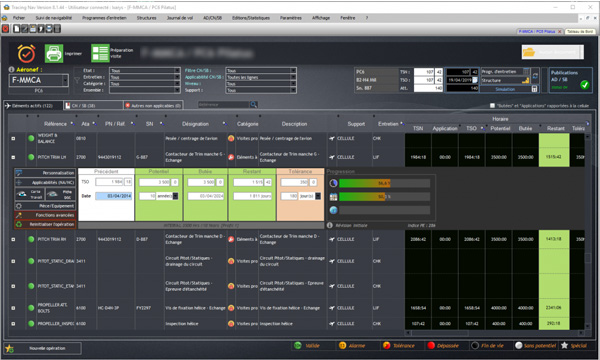The height and width of the screenshot is (360, 600).
Task: Click the empty third progression bar
Action: [x=384, y=210]
